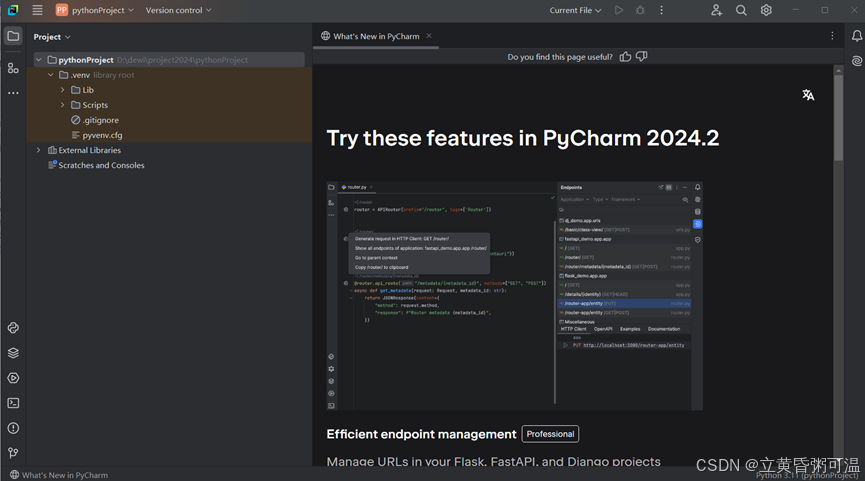Click the feature screenshot image
Viewport: 865px width, 481px height.
coord(515,296)
